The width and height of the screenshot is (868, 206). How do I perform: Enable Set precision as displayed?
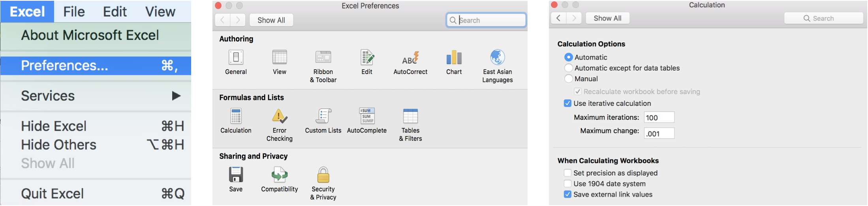point(567,173)
